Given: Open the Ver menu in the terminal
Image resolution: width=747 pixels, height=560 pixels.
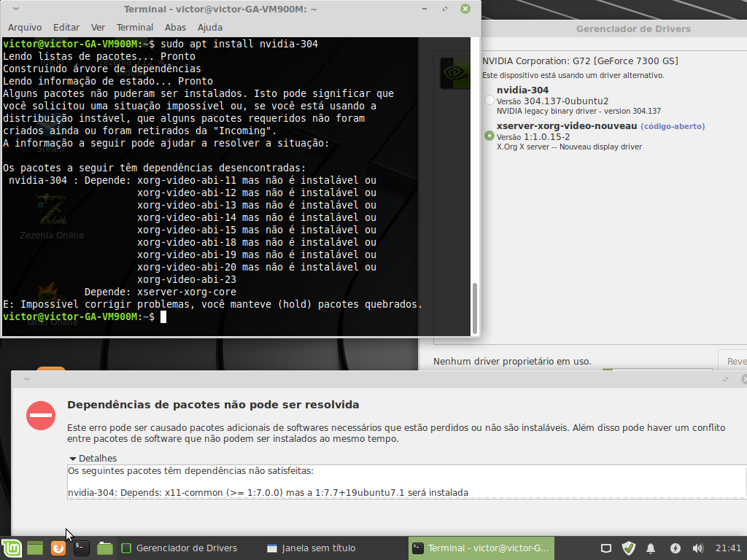Looking at the screenshot, I should [98, 28].
